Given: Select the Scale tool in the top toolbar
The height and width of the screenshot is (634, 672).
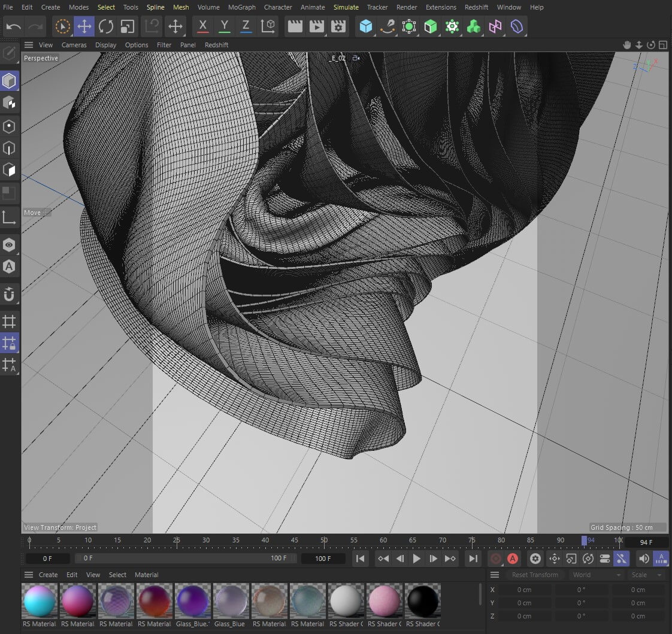Looking at the screenshot, I should 128,26.
